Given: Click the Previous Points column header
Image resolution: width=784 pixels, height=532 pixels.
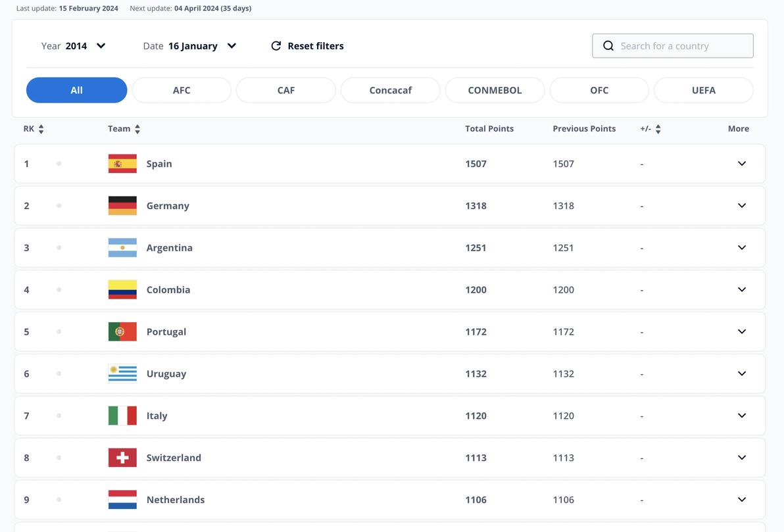Looking at the screenshot, I should coord(584,128).
